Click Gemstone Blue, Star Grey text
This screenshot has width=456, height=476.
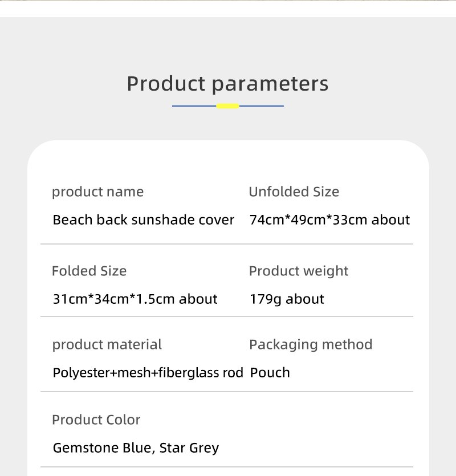point(136,448)
